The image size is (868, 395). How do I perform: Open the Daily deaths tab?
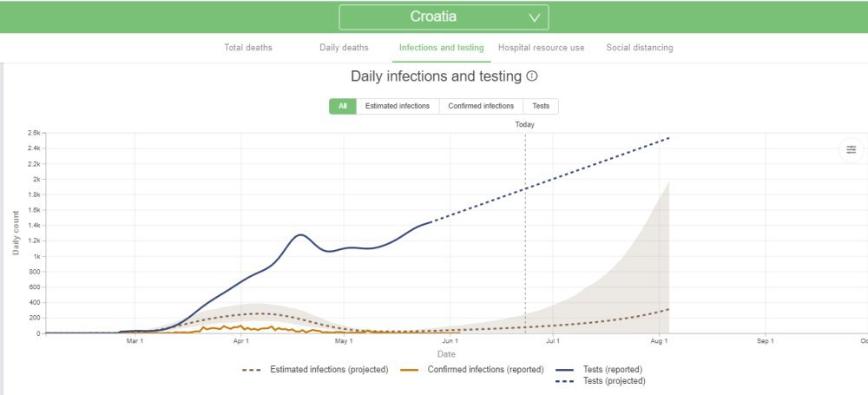[344, 48]
